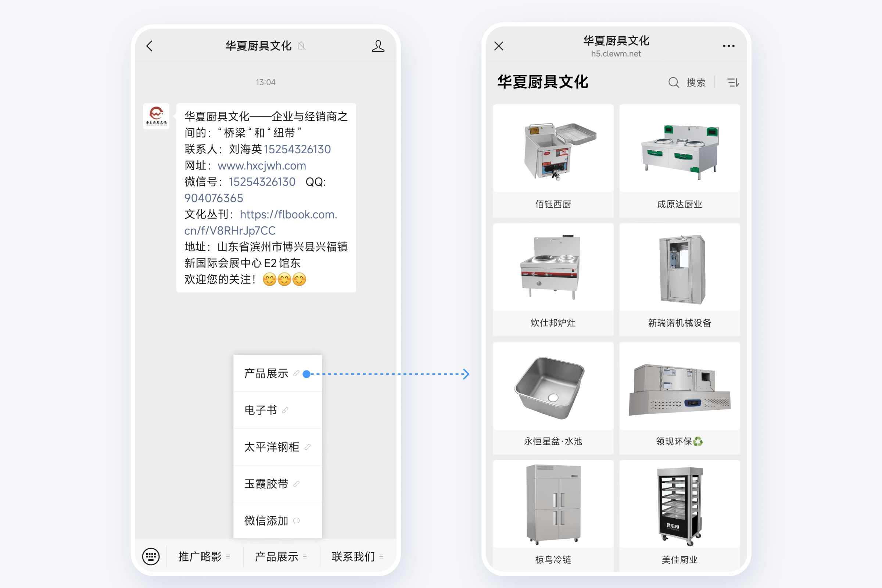Click the large 华夏厨具文化 page heading
Screen dimensions: 882x588
click(x=543, y=82)
